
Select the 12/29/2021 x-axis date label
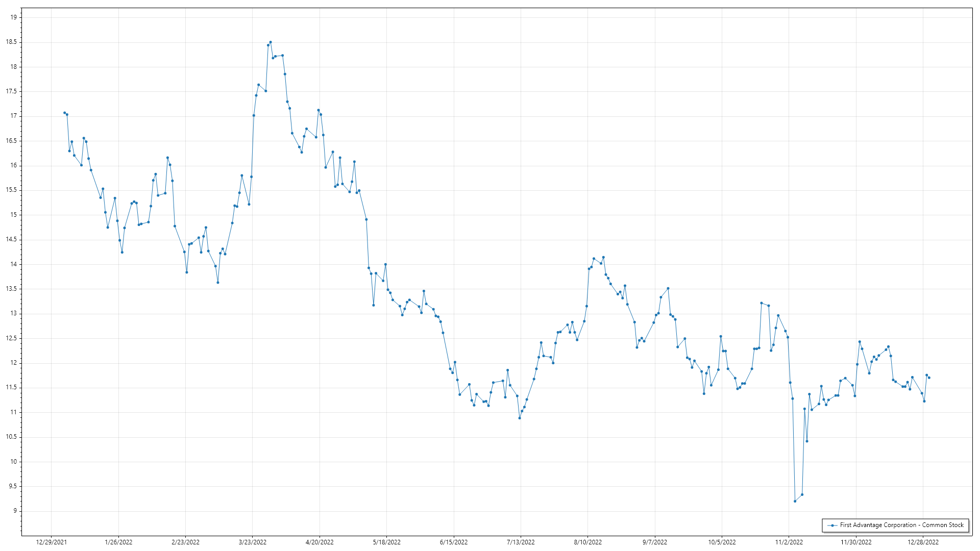(51, 542)
